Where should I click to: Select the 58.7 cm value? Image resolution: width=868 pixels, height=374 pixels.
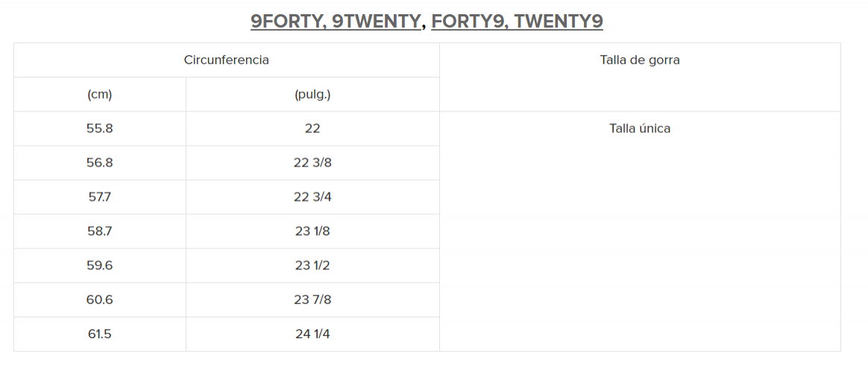coord(99,231)
